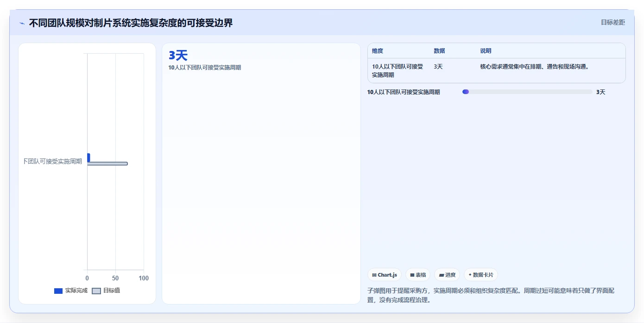Click the 说明 column header
Screen dimensions: 644x323
click(x=486, y=51)
